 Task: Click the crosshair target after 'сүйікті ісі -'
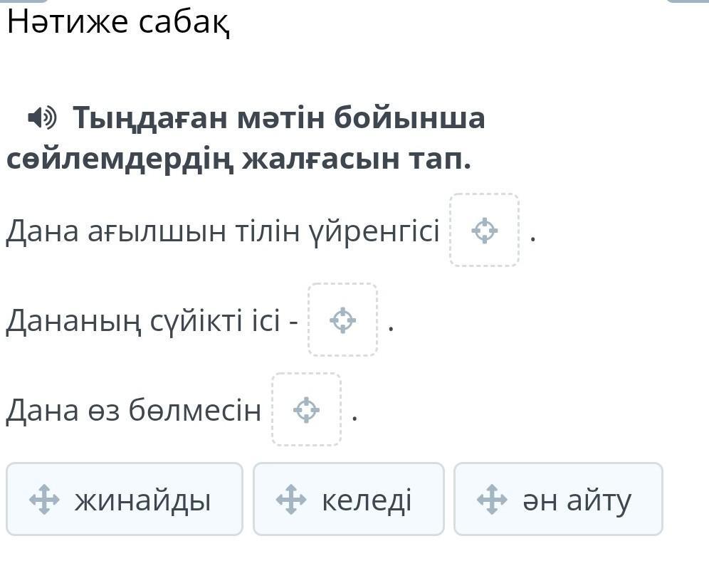coord(342,320)
